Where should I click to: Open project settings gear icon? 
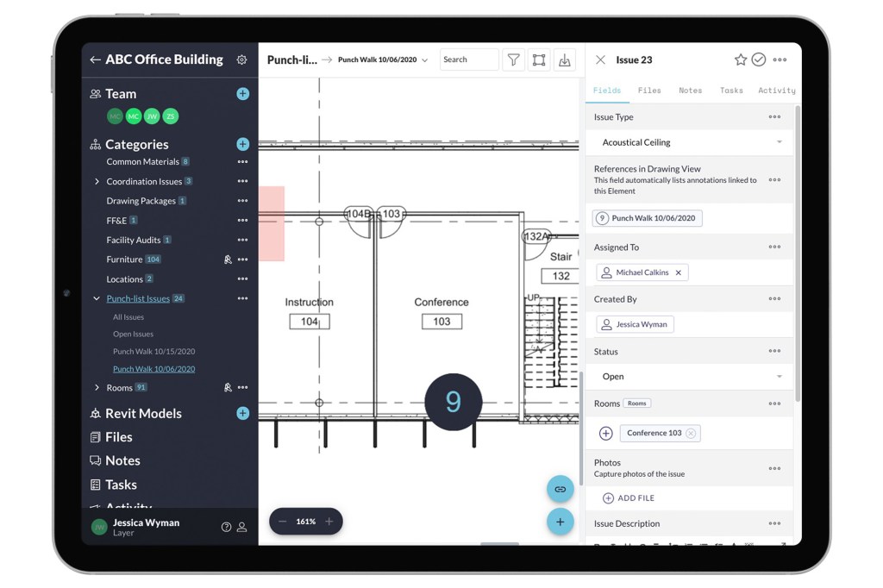[x=241, y=60]
